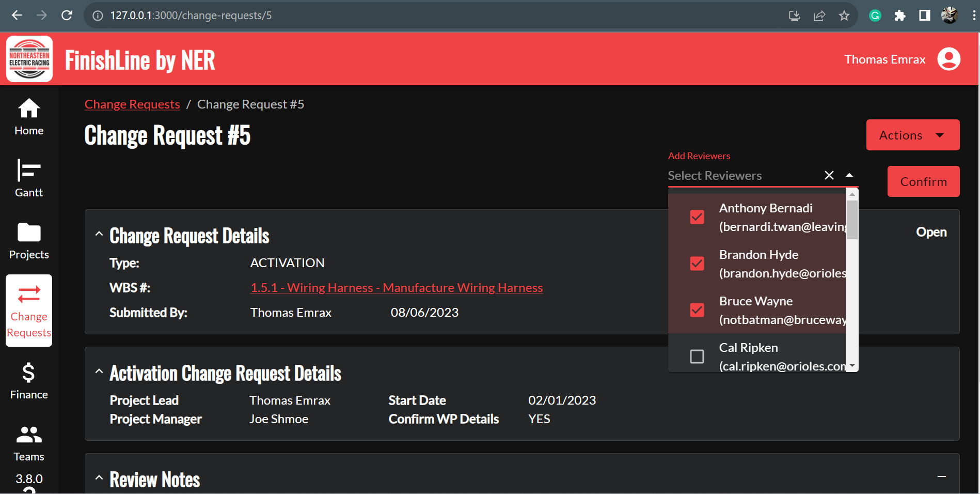This screenshot has height=494, width=980.
Task: Click the reviewer list scrollbar up arrow
Action: click(x=852, y=194)
